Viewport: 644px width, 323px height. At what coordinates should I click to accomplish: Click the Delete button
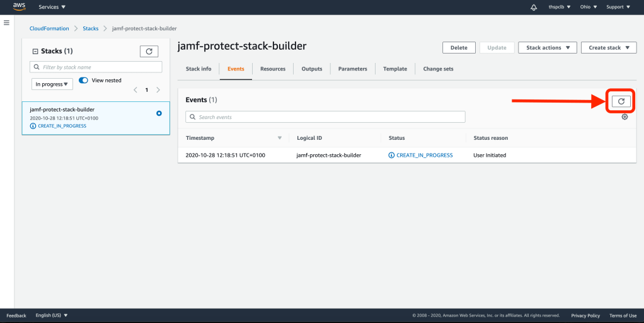click(x=459, y=48)
